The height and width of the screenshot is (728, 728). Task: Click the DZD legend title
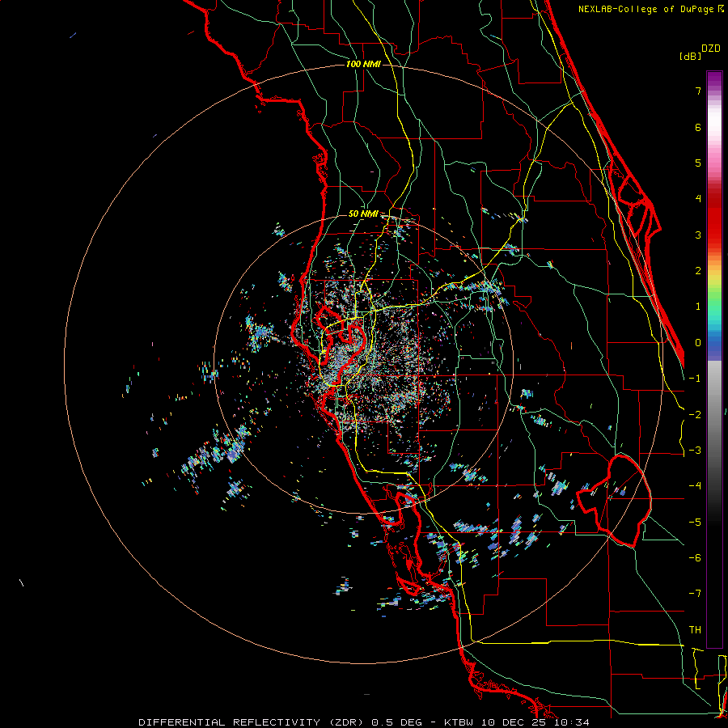[x=711, y=49]
